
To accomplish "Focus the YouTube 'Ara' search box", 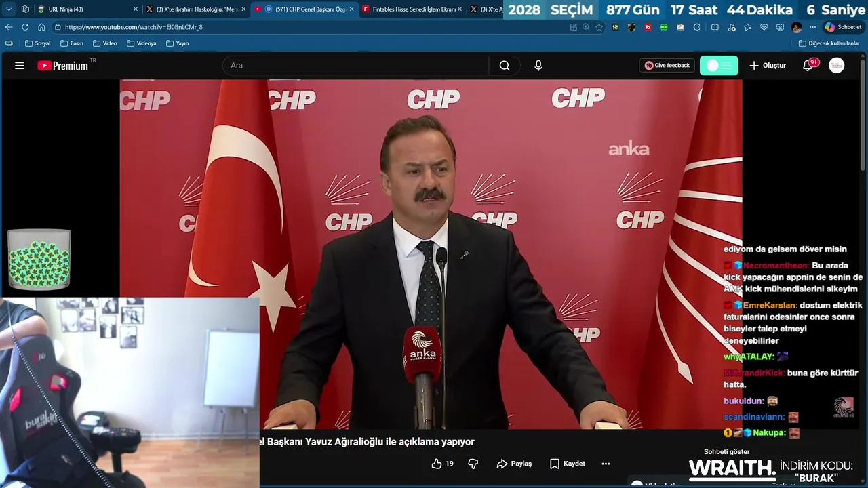I will [x=356, y=66].
